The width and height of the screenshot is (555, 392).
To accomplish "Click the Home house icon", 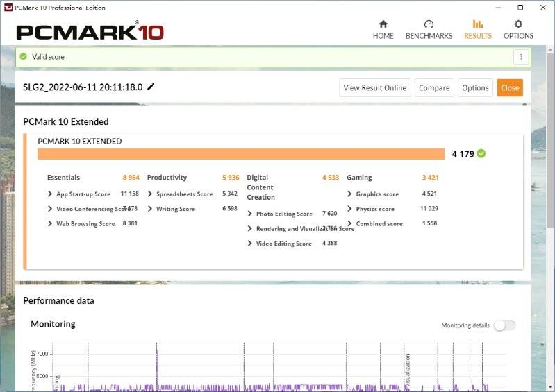I will (x=383, y=24).
